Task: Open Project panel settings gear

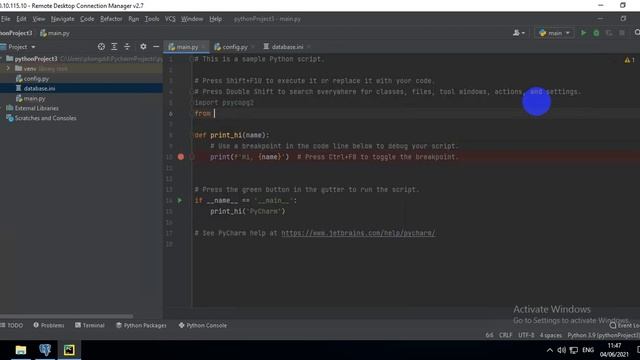Action: 143,47
